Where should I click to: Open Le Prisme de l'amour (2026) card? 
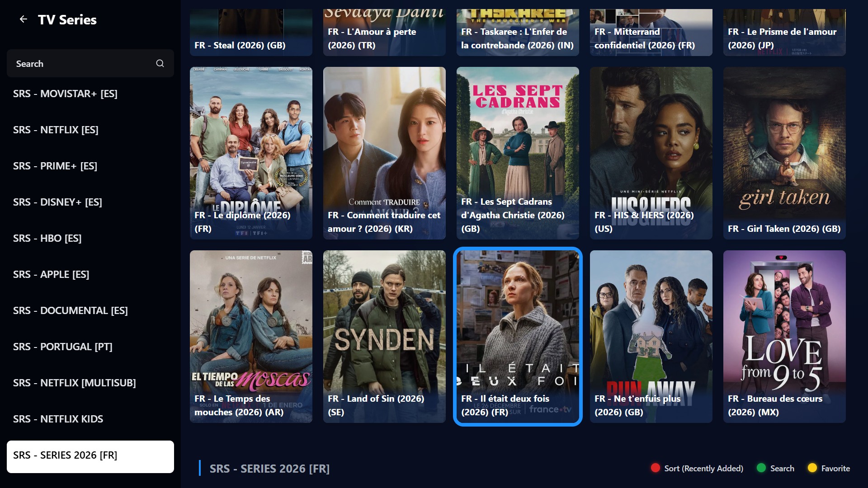[784, 33]
